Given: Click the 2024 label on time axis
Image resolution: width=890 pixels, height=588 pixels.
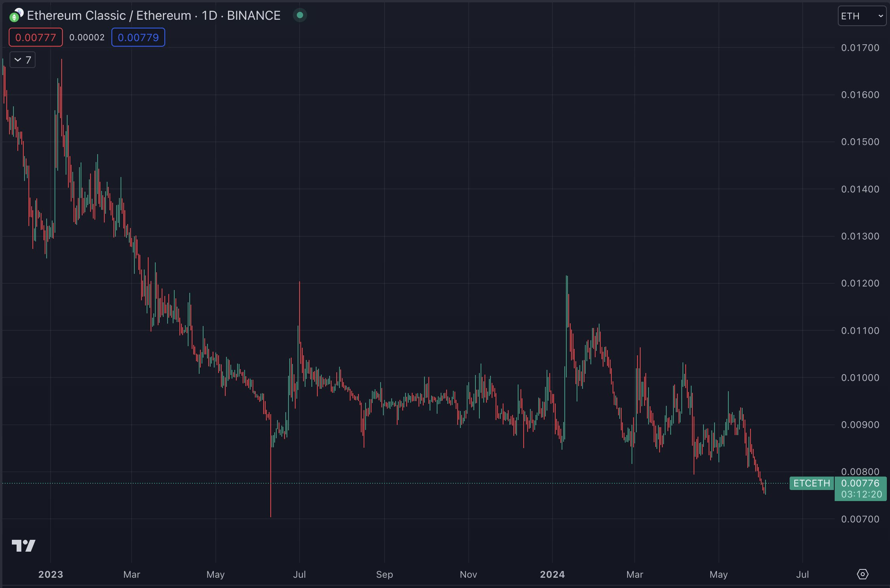Looking at the screenshot, I should [552, 575].
